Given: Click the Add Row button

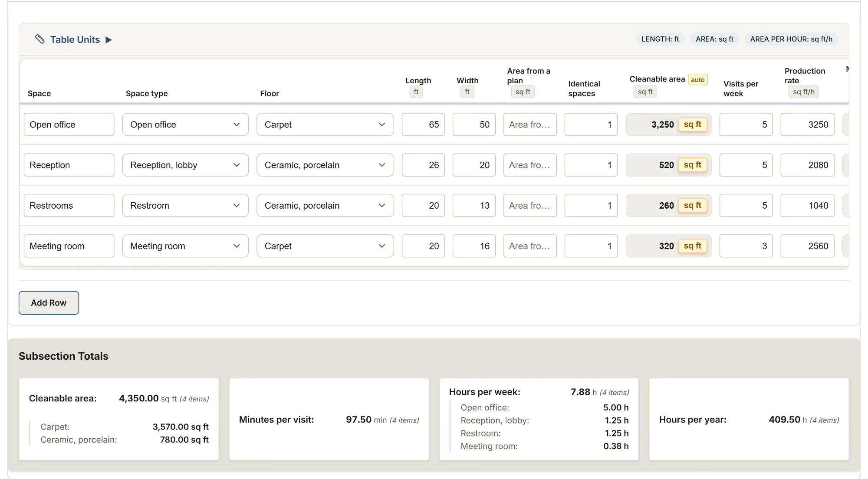Looking at the screenshot, I should (x=49, y=303).
